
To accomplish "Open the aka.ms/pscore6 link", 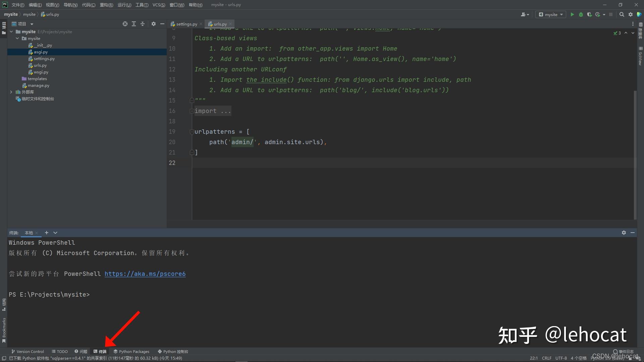I will tap(145, 274).
